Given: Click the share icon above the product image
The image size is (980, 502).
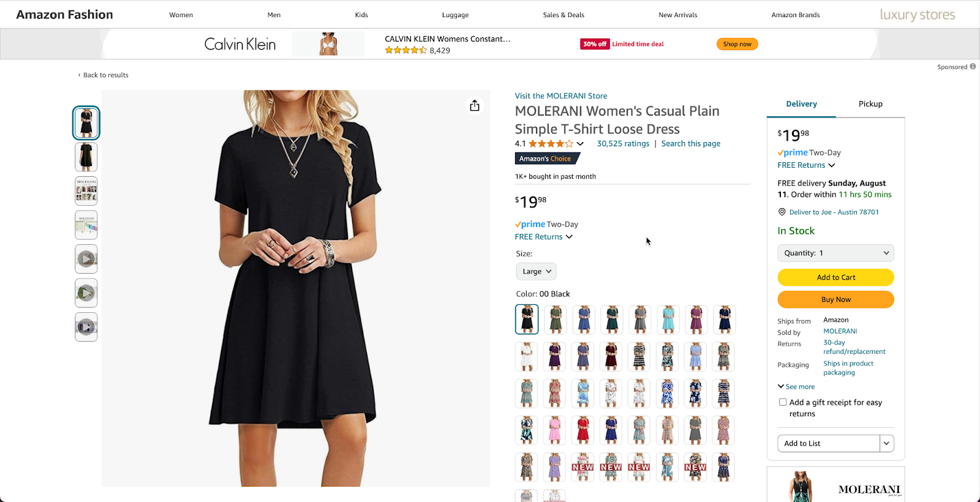Looking at the screenshot, I should pos(475,105).
